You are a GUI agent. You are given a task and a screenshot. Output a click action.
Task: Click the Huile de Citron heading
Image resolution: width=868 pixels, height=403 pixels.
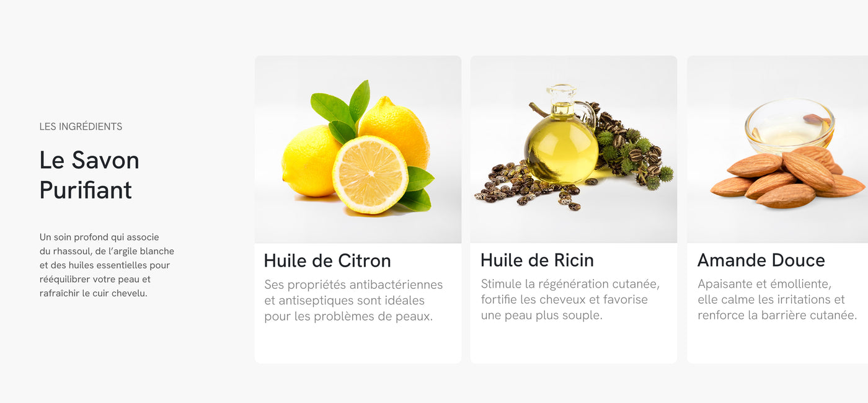[327, 260]
